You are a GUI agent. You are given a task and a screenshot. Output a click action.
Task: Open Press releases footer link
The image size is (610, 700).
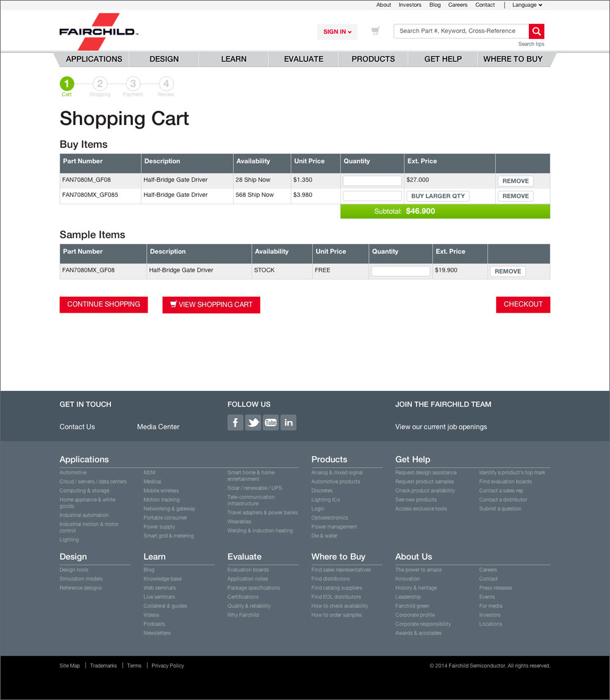point(496,588)
